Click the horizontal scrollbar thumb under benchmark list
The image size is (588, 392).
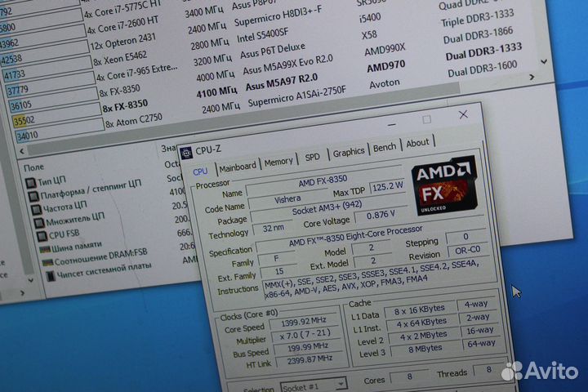tap(243, 120)
